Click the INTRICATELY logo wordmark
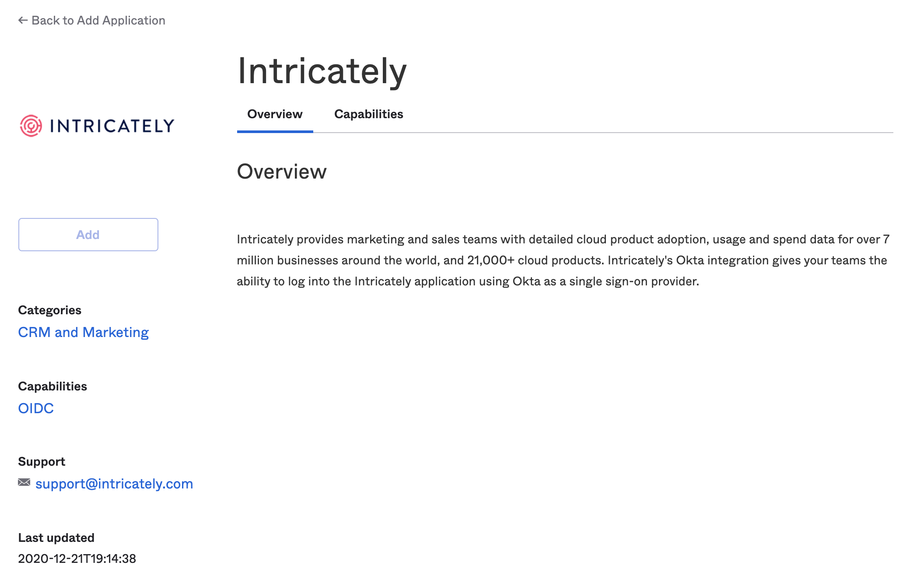The image size is (924, 583). tap(112, 126)
